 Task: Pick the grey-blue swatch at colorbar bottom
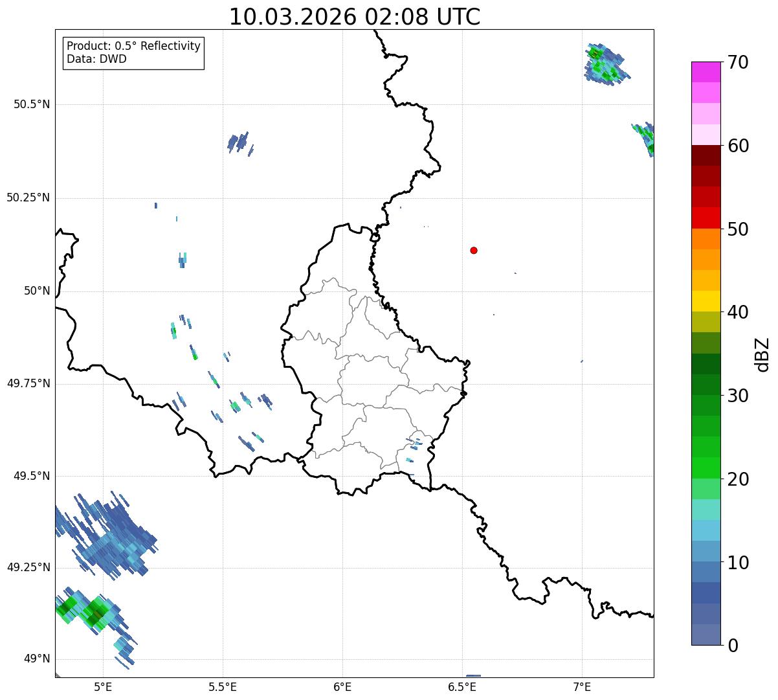[706, 635]
